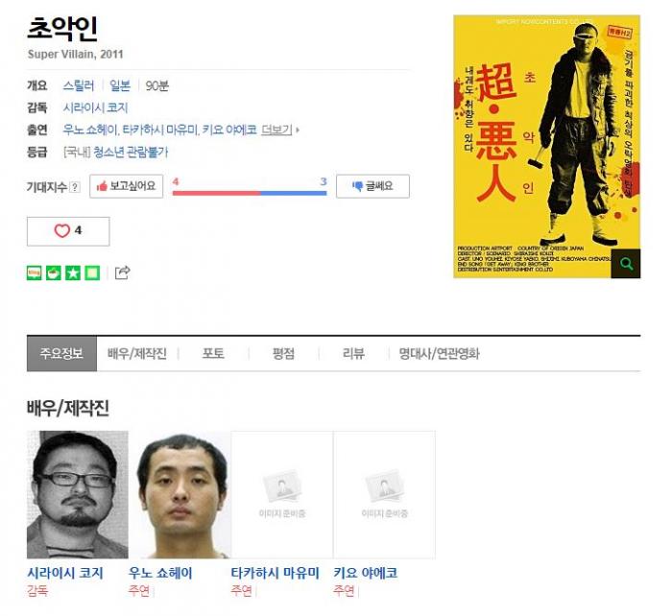Open director 시라이시 코지 link in info
672x616 pixels.
click(x=96, y=108)
